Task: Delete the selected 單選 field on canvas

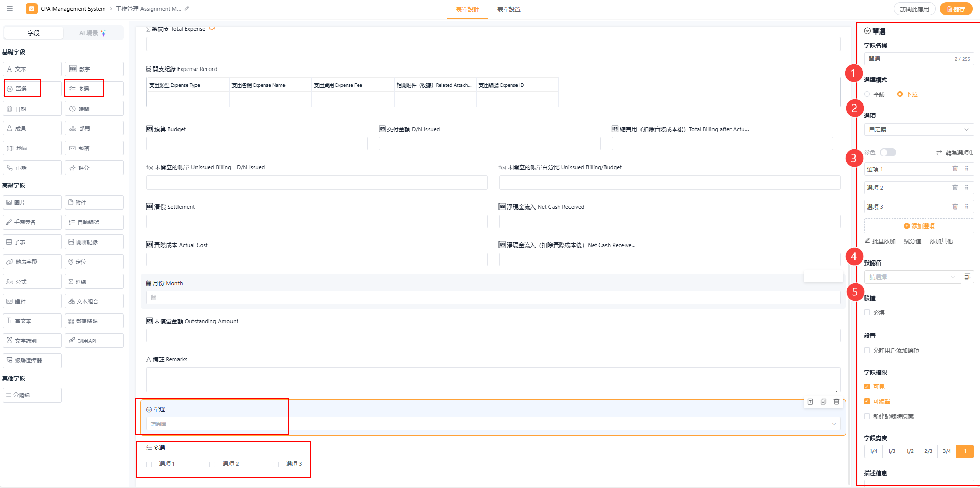Action: (x=836, y=402)
